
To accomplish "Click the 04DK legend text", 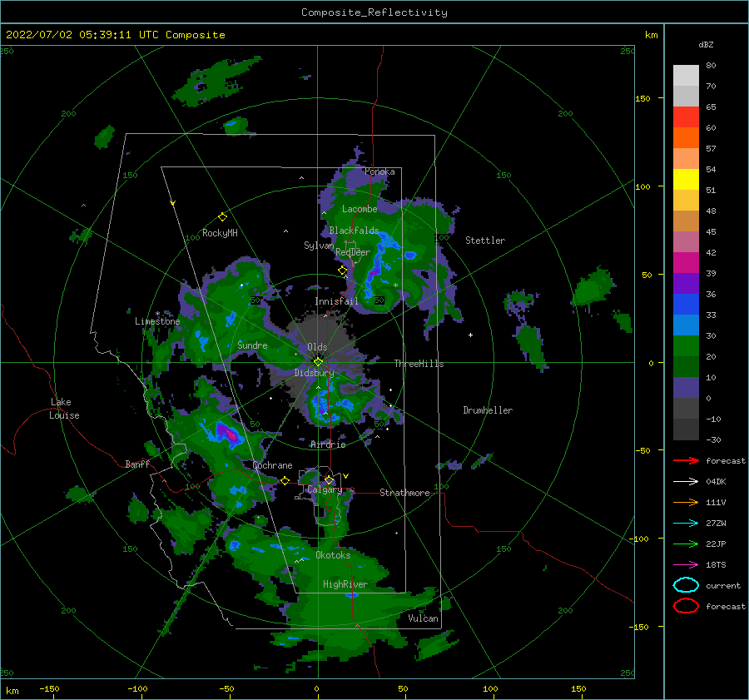I will click(716, 481).
